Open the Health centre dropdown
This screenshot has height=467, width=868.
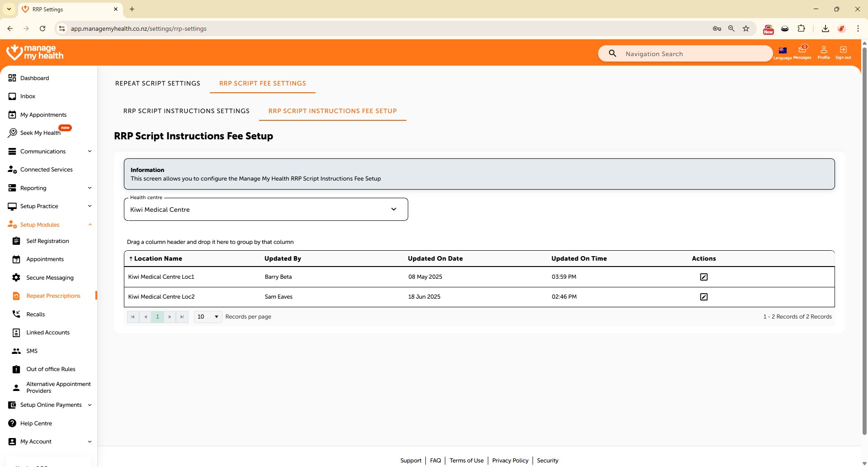point(266,210)
